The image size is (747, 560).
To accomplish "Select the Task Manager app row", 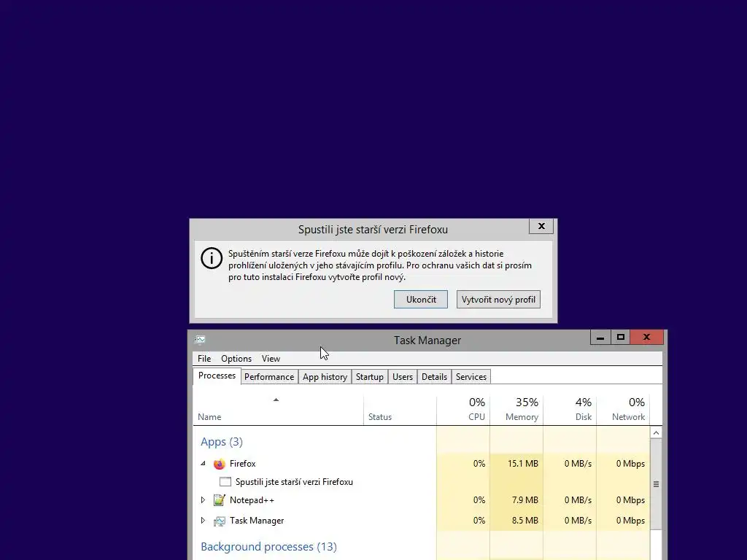I will point(422,521).
